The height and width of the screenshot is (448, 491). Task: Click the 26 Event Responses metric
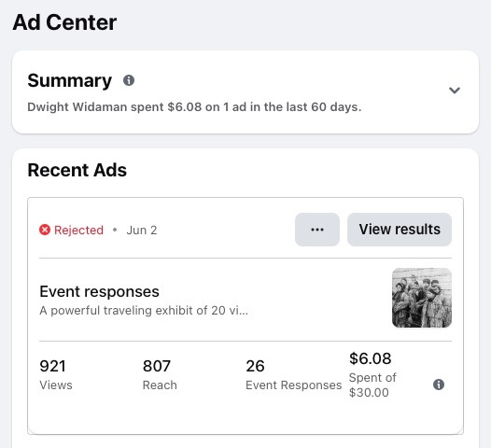coord(293,375)
